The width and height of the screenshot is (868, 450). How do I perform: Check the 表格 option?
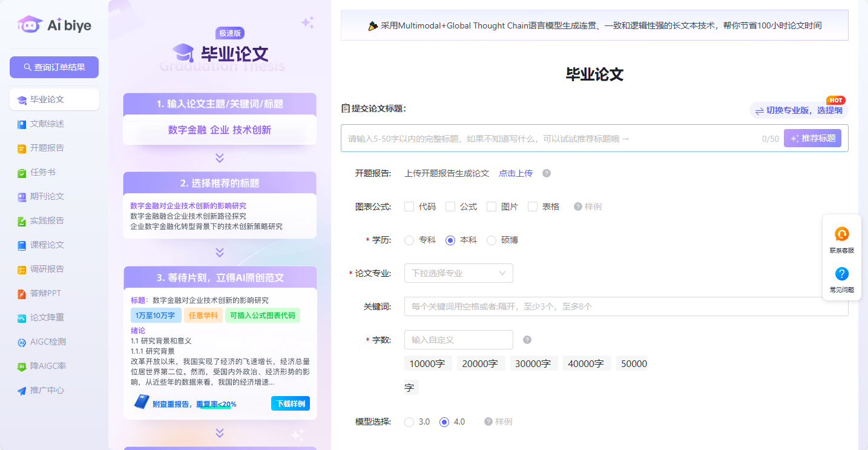coord(532,206)
